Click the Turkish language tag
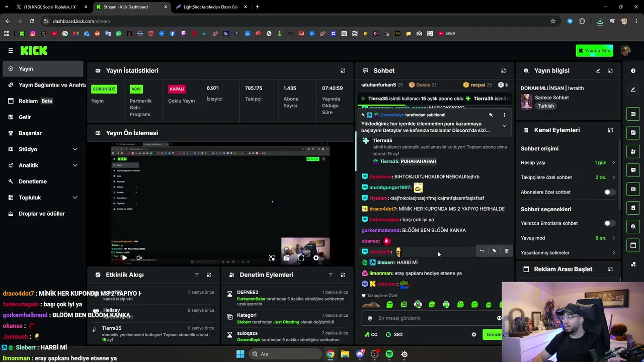Screen dimensions: 644x362 pos(546,106)
